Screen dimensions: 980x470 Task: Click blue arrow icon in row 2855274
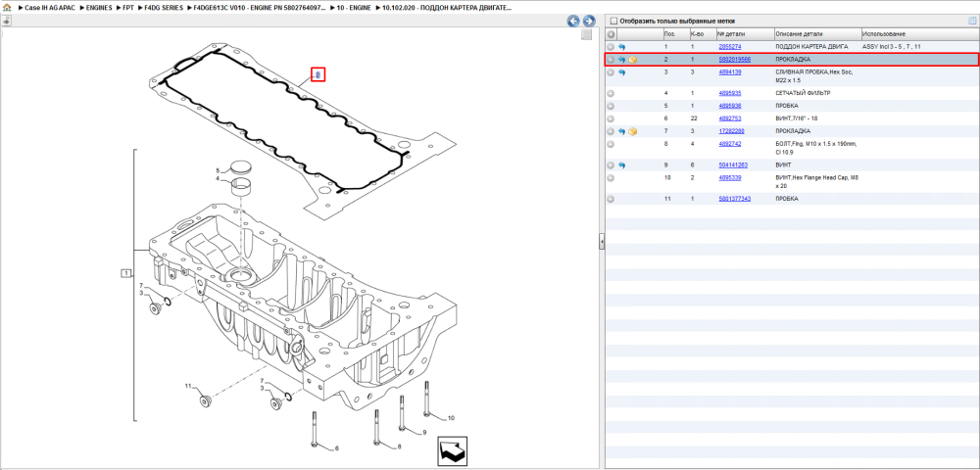pos(622,47)
